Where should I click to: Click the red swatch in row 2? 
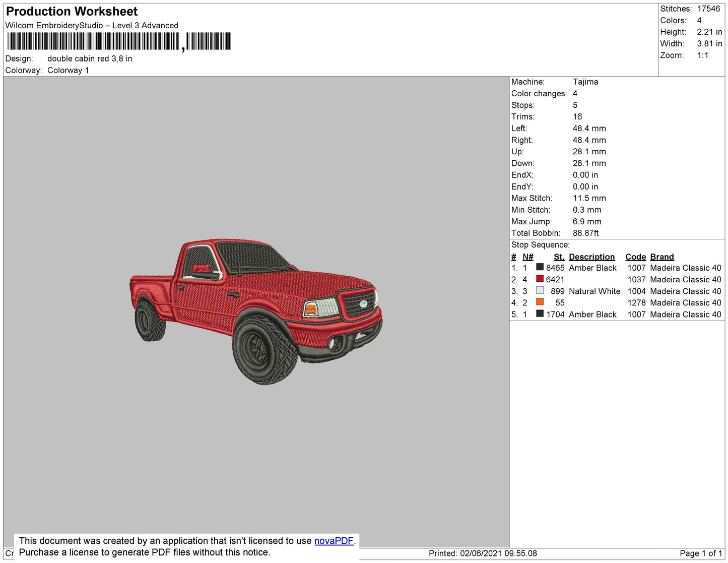click(x=540, y=279)
